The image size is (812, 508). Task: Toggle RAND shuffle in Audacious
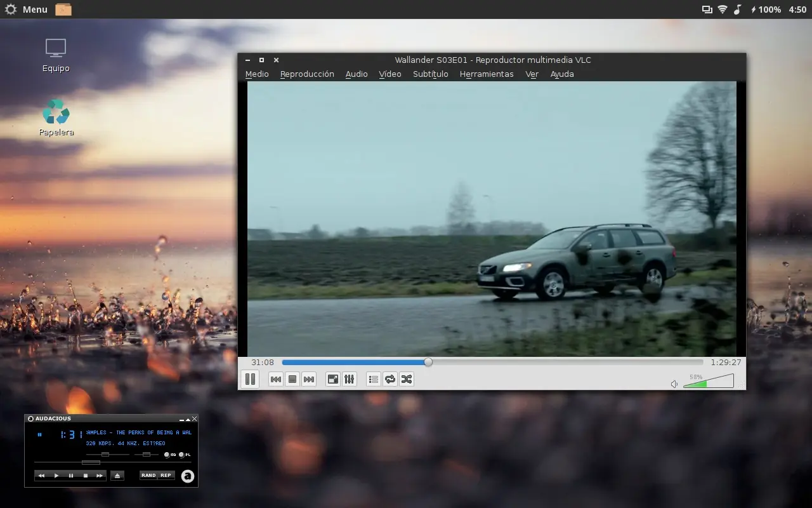point(148,475)
